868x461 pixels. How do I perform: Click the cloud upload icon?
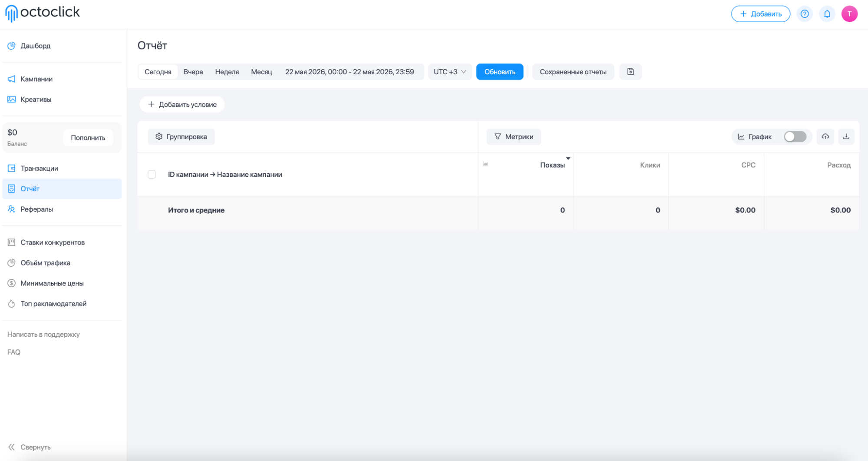825,136
